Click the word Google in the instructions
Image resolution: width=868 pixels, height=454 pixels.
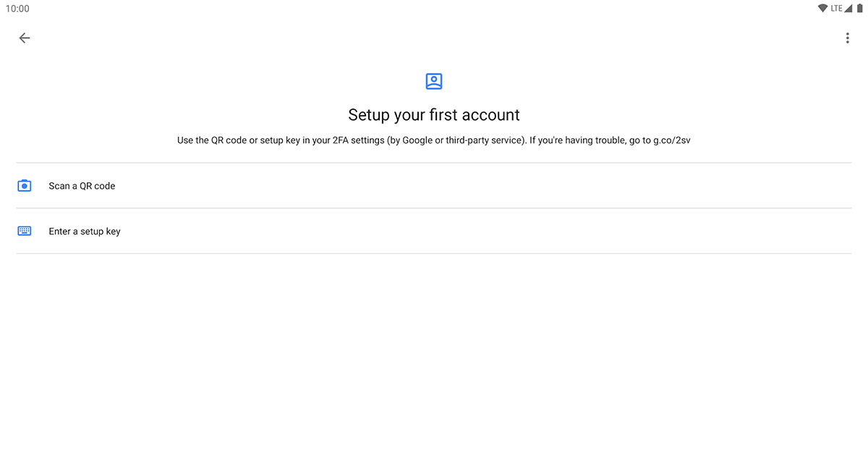tap(419, 140)
